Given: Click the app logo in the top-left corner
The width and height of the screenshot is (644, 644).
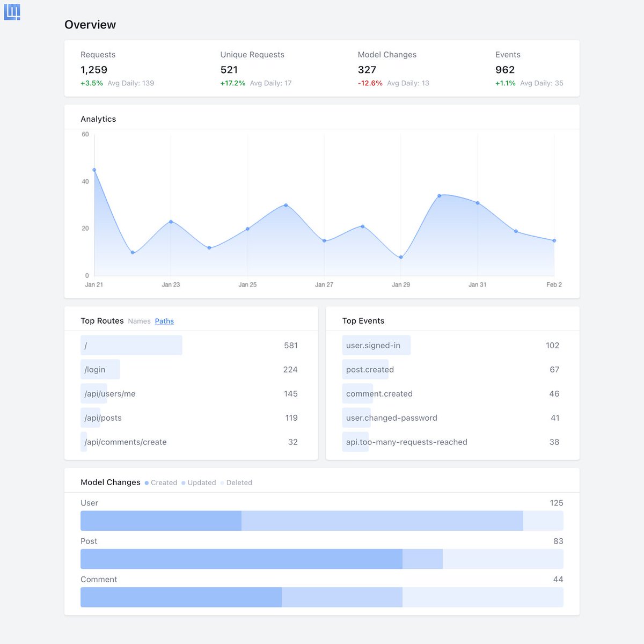Looking at the screenshot, I should pos(12,12).
